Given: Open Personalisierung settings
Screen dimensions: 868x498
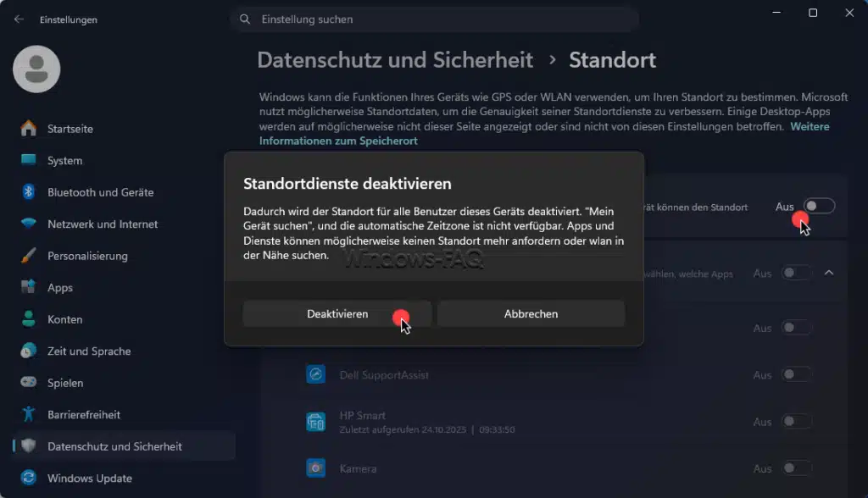Looking at the screenshot, I should 124,256.
